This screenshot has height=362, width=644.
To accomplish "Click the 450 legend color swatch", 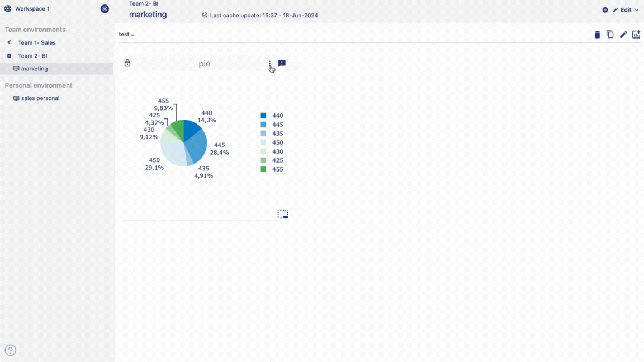I will click(x=263, y=142).
